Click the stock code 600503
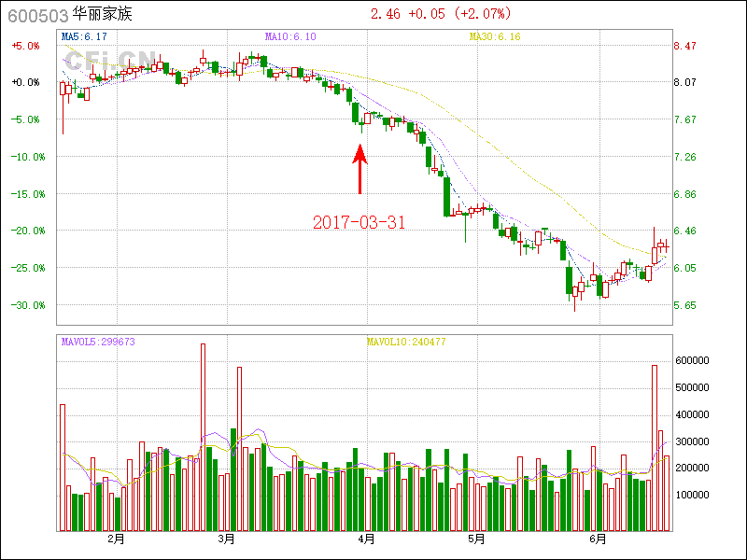747x560 pixels. click(x=37, y=15)
